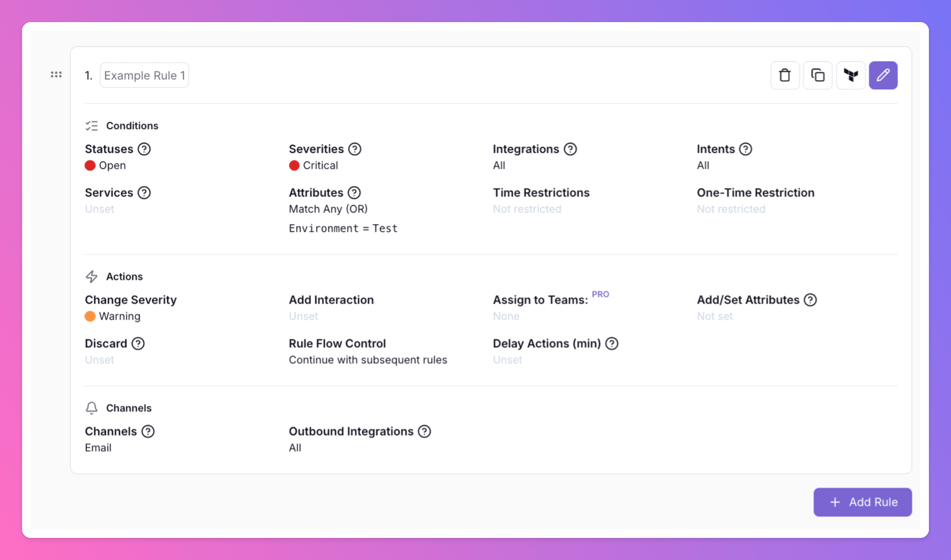Show help tooltip for Integrations
The image size is (951, 560).
click(x=570, y=149)
